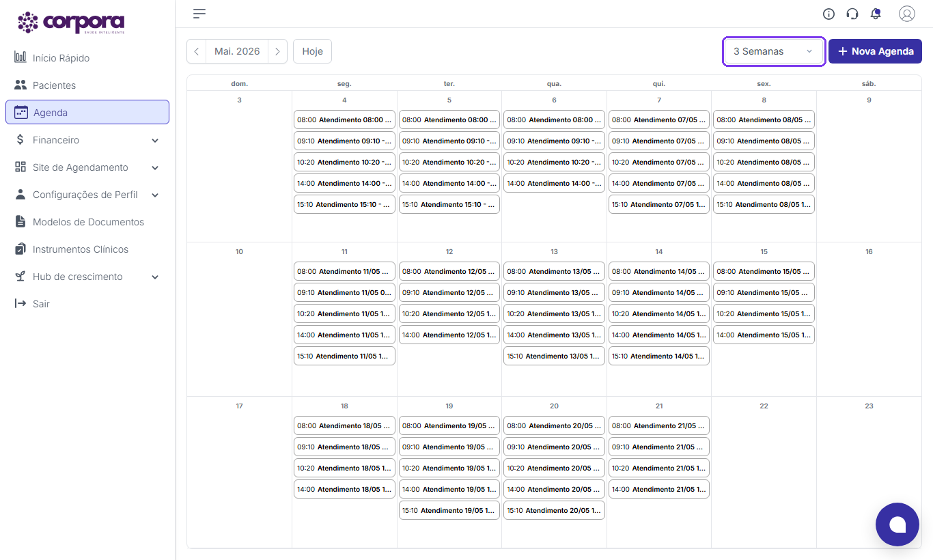Click the Nova Agenda button
The width and height of the screenshot is (933, 560).
coord(875,51)
